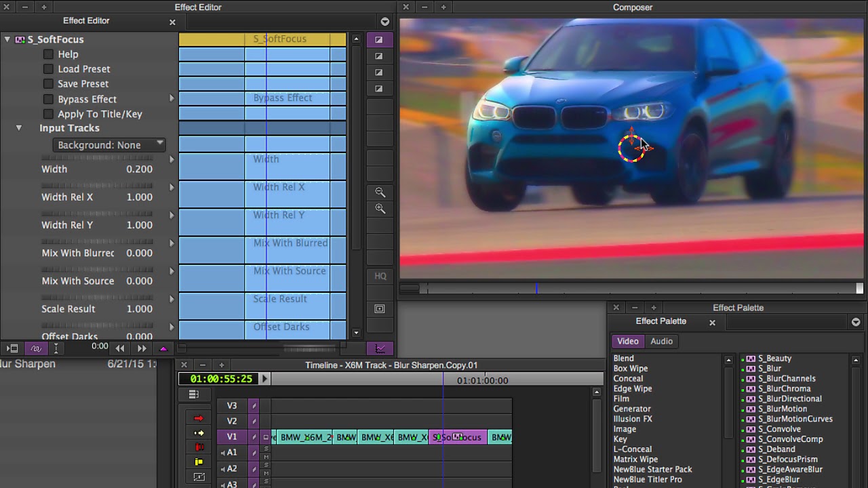Check the Save Preset checkbox

[x=48, y=83]
